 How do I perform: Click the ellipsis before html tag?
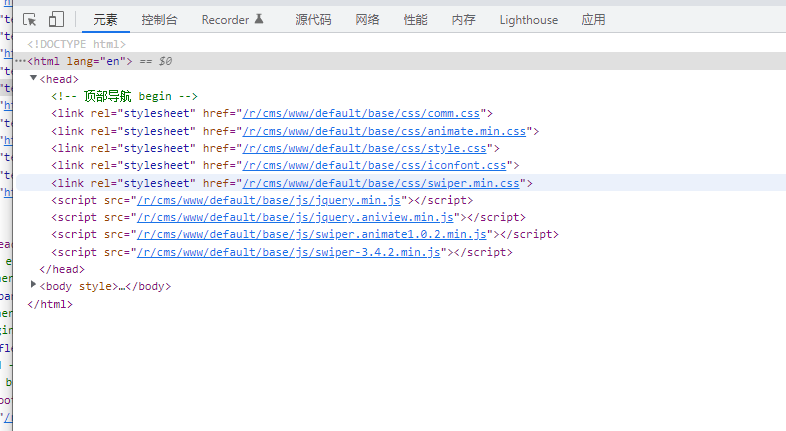click(x=20, y=61)
